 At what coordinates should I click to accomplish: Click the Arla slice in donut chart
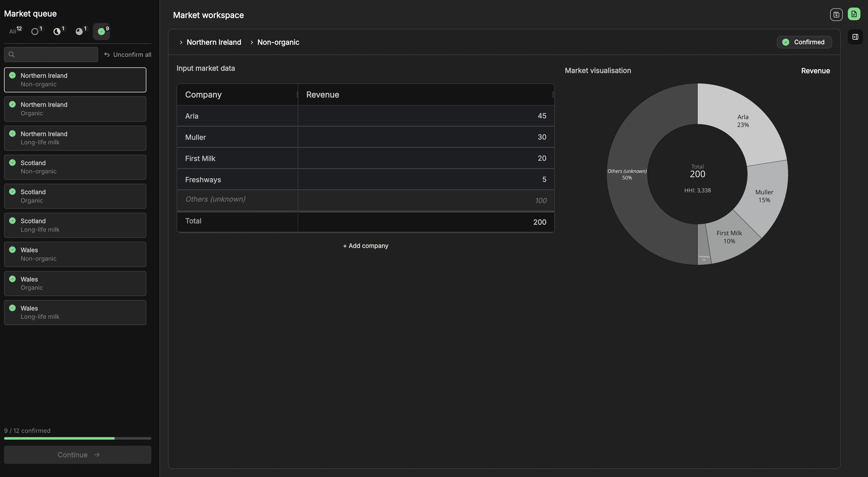[743, 121]
